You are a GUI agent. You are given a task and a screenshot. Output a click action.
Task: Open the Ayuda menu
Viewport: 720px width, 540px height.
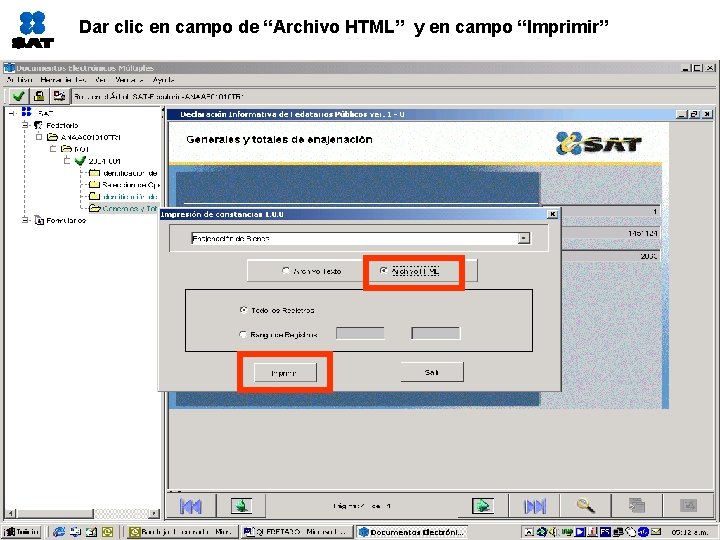[163, 80]
